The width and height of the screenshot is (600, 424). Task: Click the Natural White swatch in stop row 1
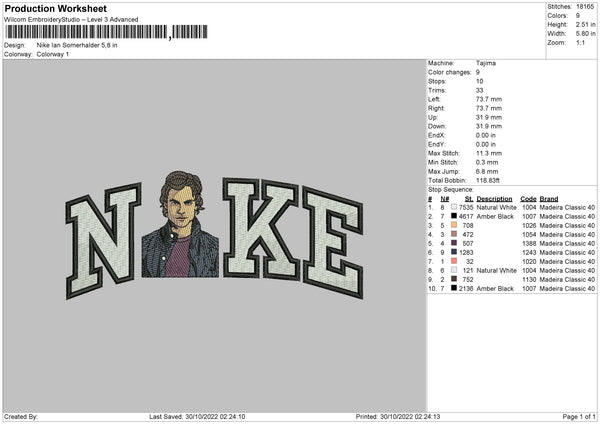click(454, 207)
